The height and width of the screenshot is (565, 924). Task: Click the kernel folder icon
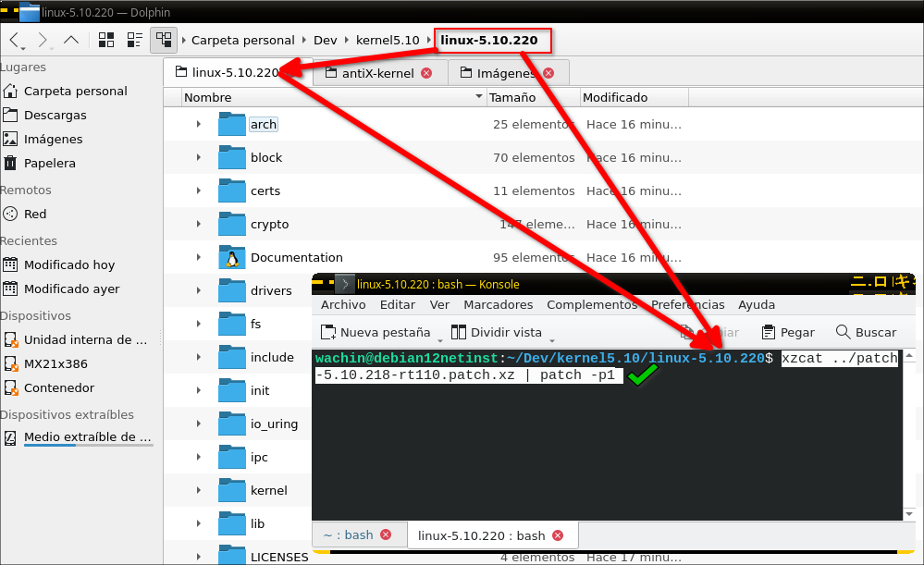coord(231,490)
